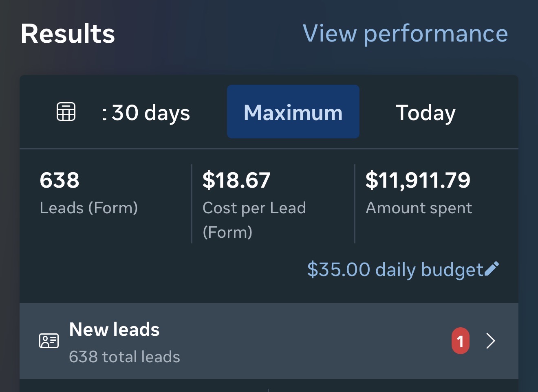The image size is (538, 392).
Task: Click the Cost per Lead (Form) label
Action: coord(254,220)
